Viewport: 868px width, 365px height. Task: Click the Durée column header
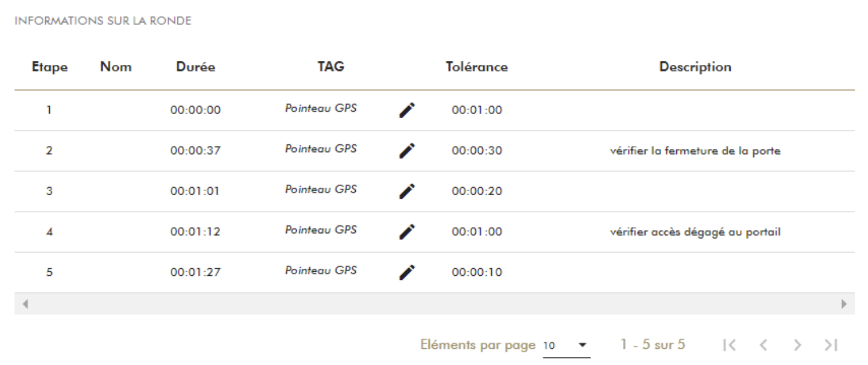[x=195, y=67]
